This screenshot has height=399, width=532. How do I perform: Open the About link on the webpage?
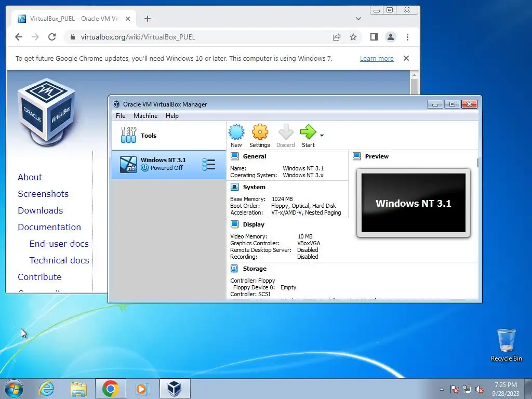tap(30, 177)
